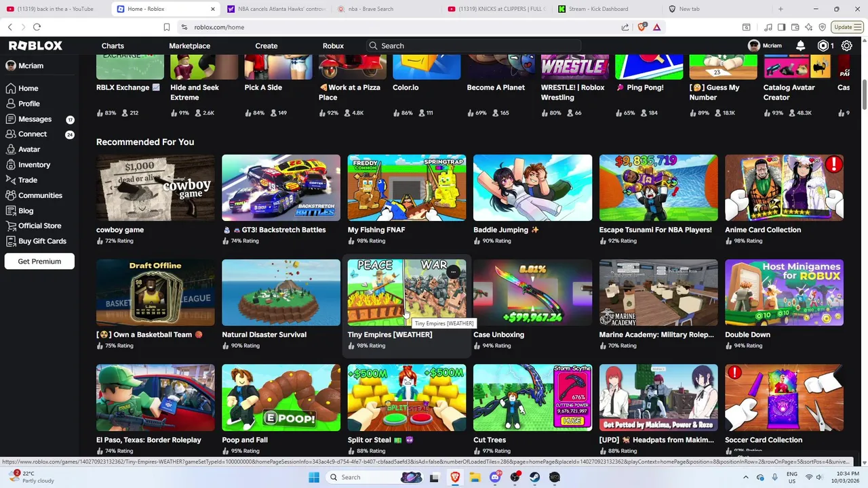
Task: Click Mcriam avatar in top navigation bar
Action: click(753, 45)
